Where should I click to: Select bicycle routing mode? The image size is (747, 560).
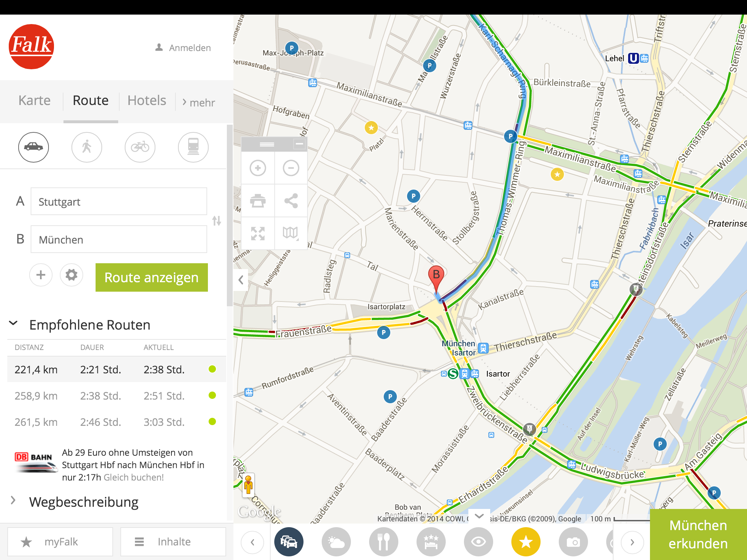tap(140, 147)
